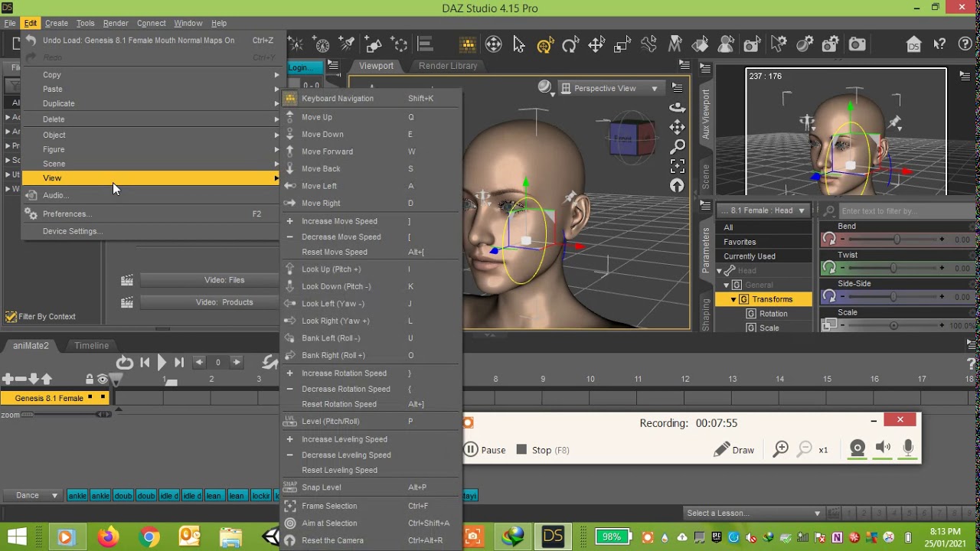Add a new aniMate2 track with plus icon
The image size is (980, 551).
pyautogui.click(x=8, y=379)
